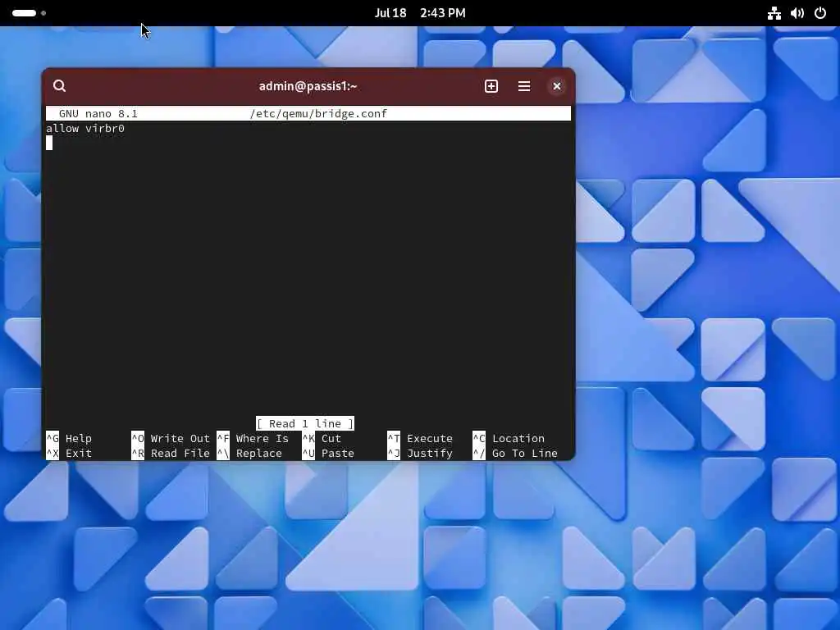Click the ^T Execute shortcut
The image size is (840, 630).
click(420, 438)
